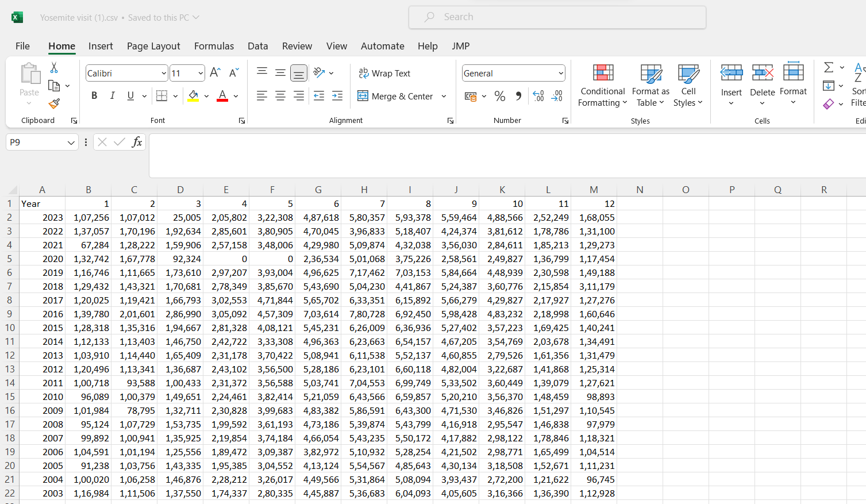Choose a new Font Color from red swatch
The height and width of the screenshot is (504, 866).
222,95
